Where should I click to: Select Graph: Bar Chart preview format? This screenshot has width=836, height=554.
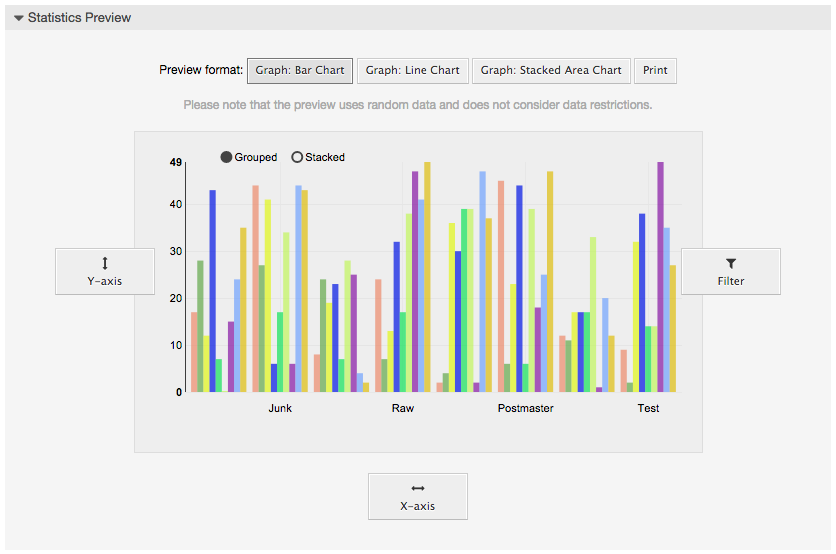(x=300, y=70)
